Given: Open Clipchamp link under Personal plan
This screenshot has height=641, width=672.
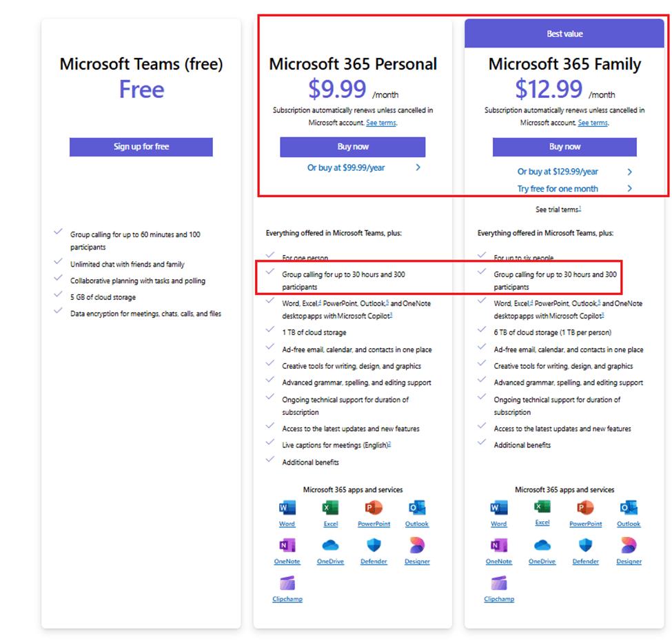Looking at the screenshot, I should pyautogui.click(x=287, y=599).
